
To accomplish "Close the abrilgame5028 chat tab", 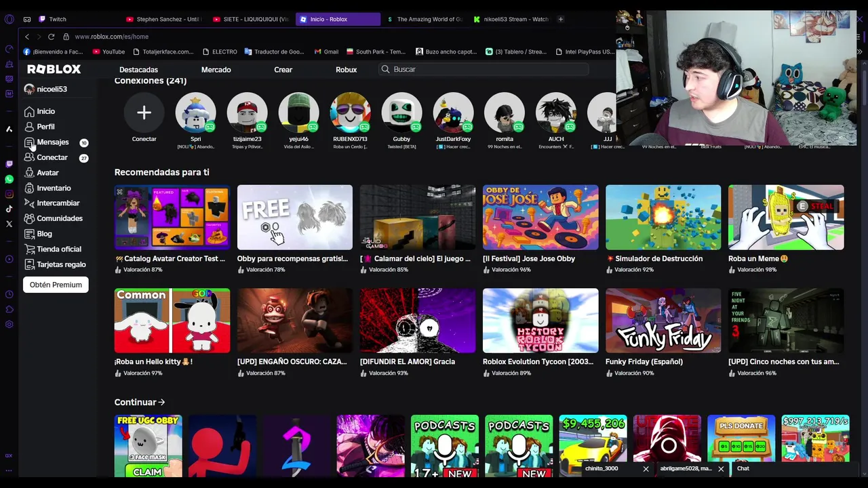I will pos(721,468).
